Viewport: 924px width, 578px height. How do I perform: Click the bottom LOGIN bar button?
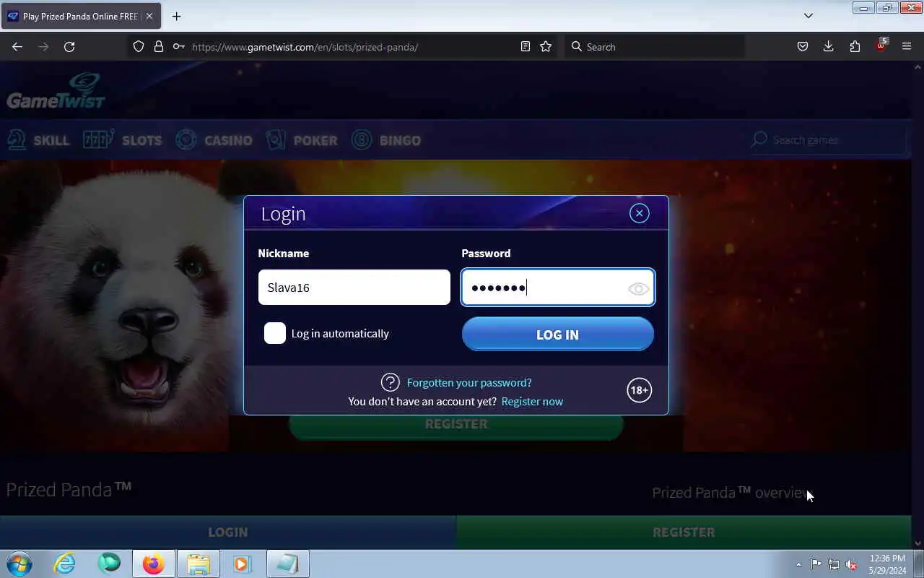[228, 532]
